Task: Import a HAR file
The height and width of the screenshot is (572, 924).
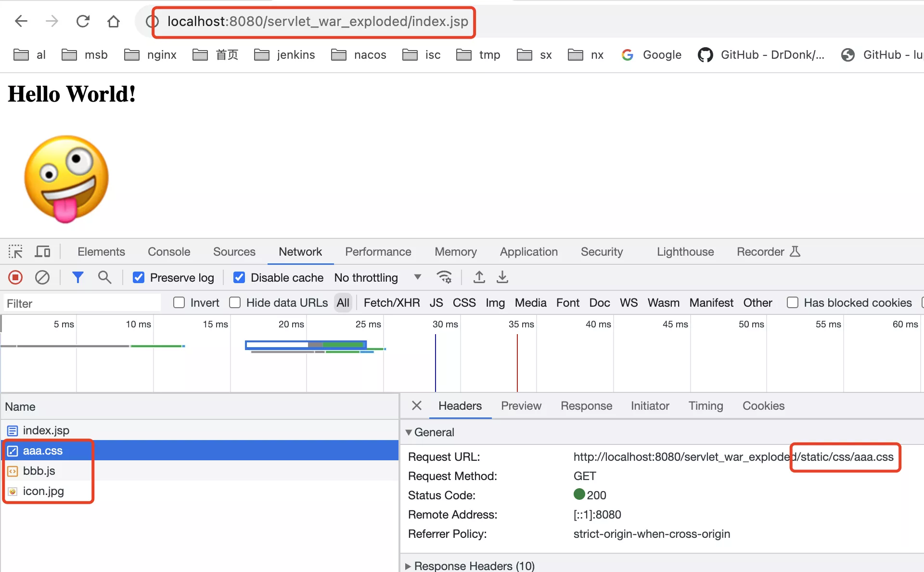Action: pos(479,277)
